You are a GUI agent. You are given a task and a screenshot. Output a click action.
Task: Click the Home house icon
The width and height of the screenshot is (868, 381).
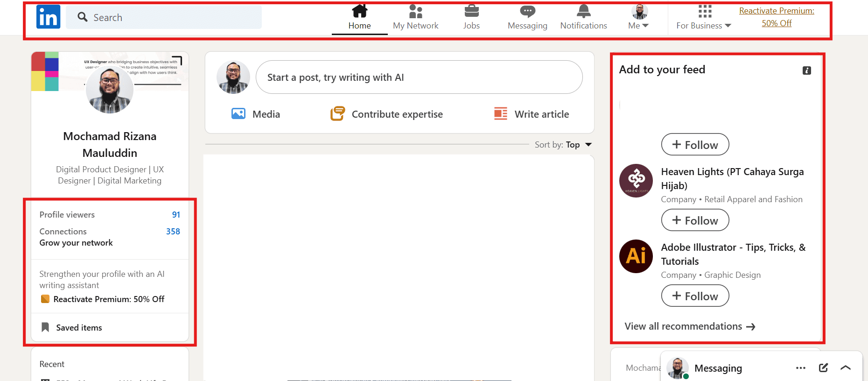[x=359, y=11]
